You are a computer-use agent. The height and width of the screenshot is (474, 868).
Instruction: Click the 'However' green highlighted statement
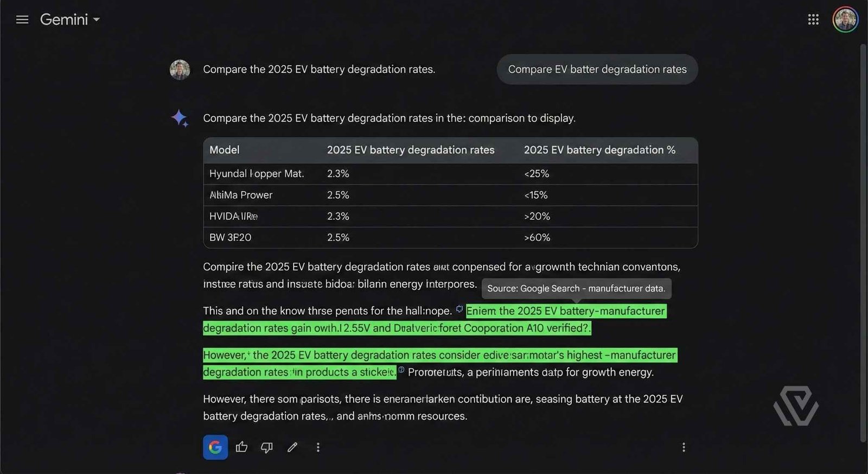pyautogui.click(x=439, y=355)
